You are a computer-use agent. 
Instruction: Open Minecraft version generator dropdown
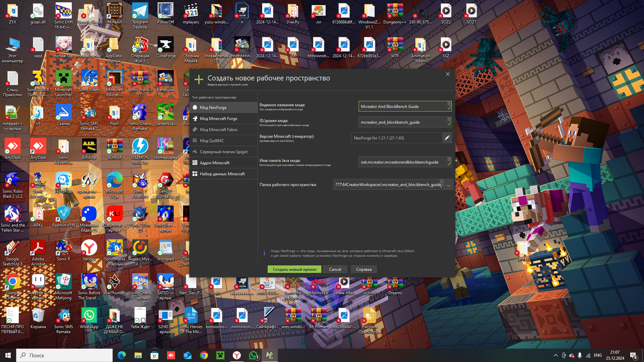pos(396,138)
